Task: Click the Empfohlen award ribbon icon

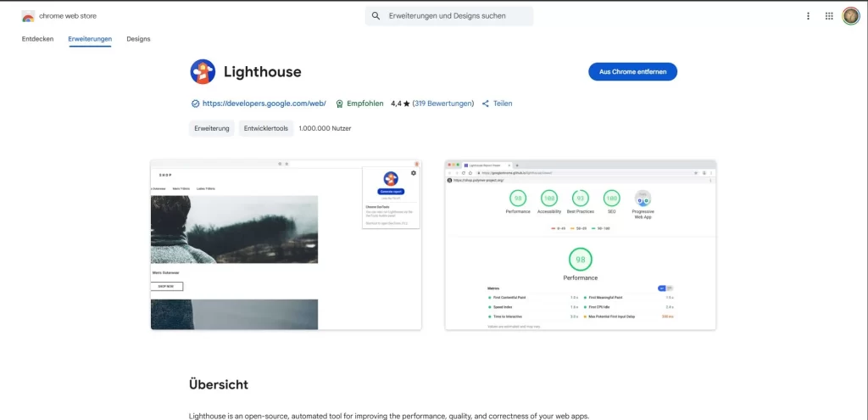Action: [339, 104]
